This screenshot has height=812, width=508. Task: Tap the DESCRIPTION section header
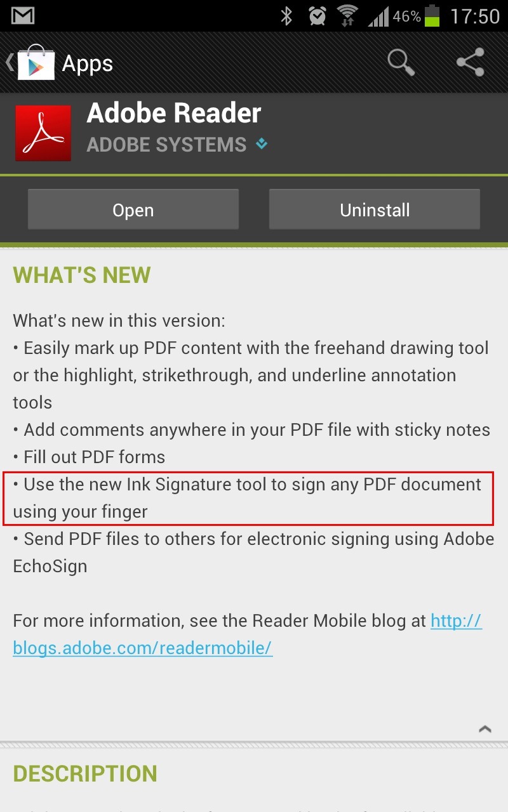click(85, 773)
